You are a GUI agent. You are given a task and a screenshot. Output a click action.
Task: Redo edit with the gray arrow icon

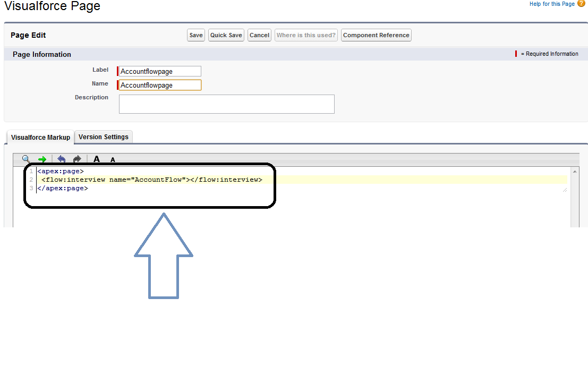(x=76, y=159)
